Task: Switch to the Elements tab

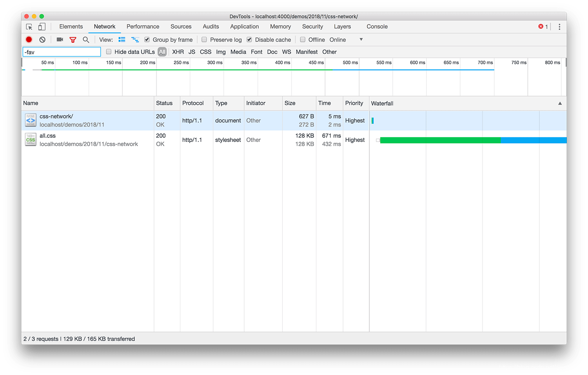Action: pyautogui.click(x=71, y=27)
